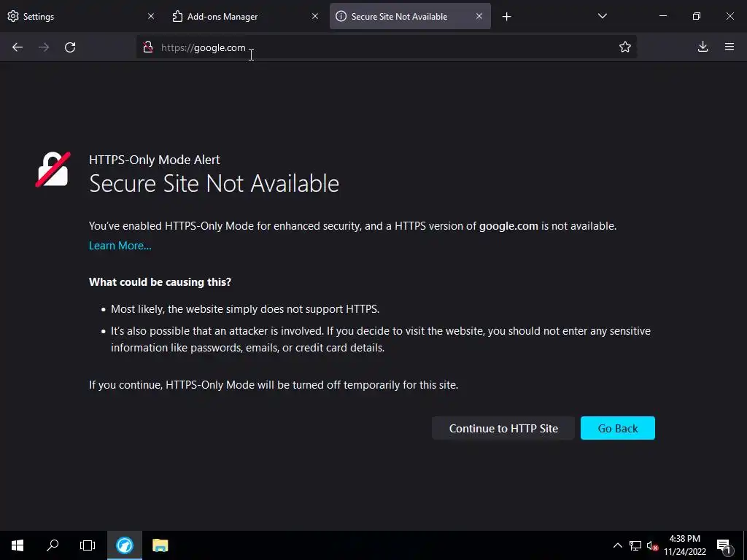
Task: Click the forward navigation arrow
Action: [x=44, y=47]
